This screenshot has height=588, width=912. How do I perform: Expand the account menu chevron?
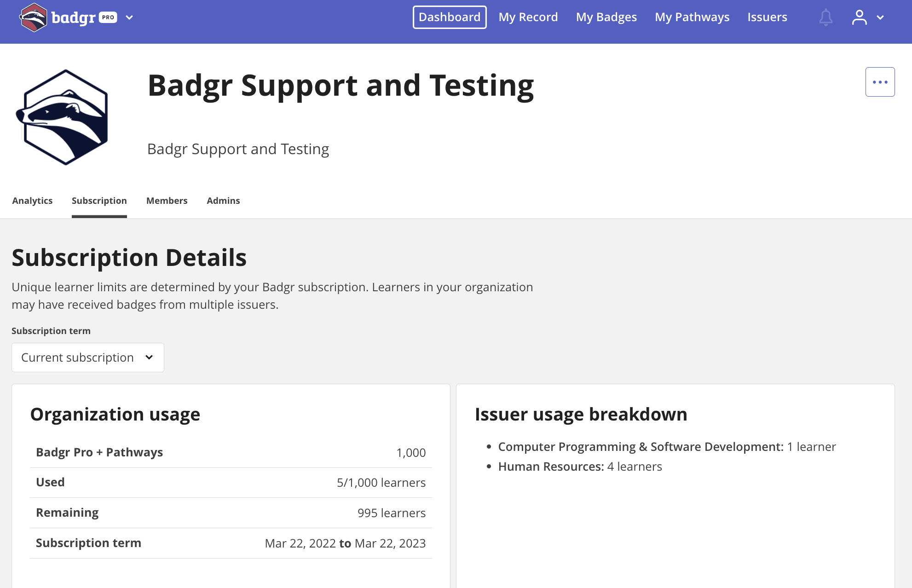click(880, 17)
